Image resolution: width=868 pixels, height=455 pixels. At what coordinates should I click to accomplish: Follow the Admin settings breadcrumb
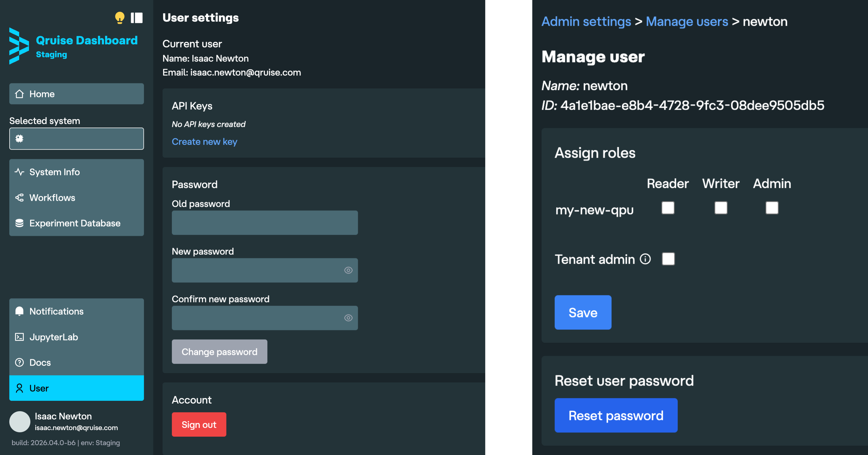586,22
